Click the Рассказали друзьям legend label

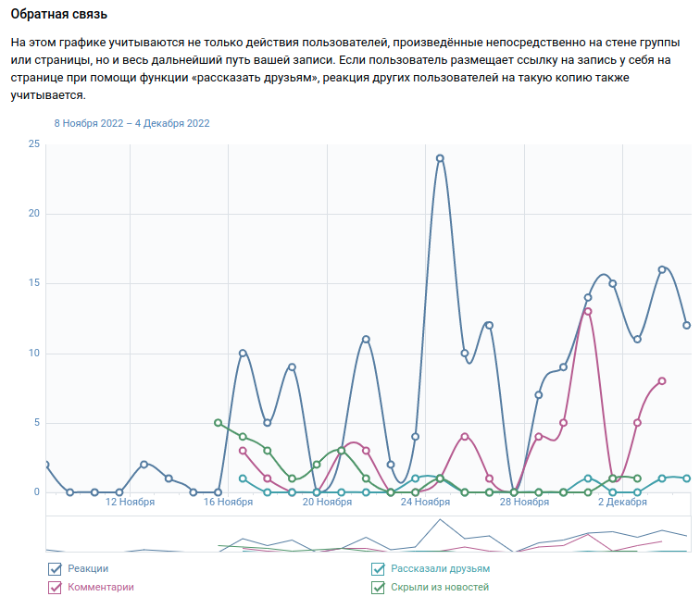point(440,569)
